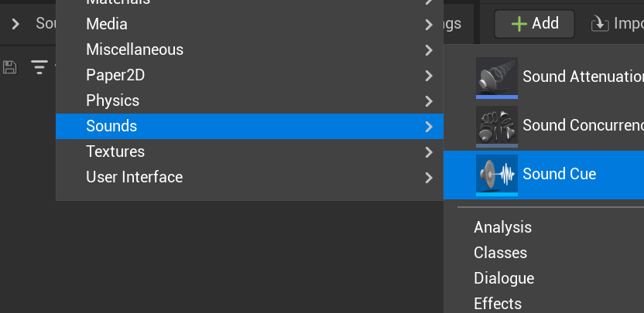
Task: Open the Textures menu entry
Action: 115,151
